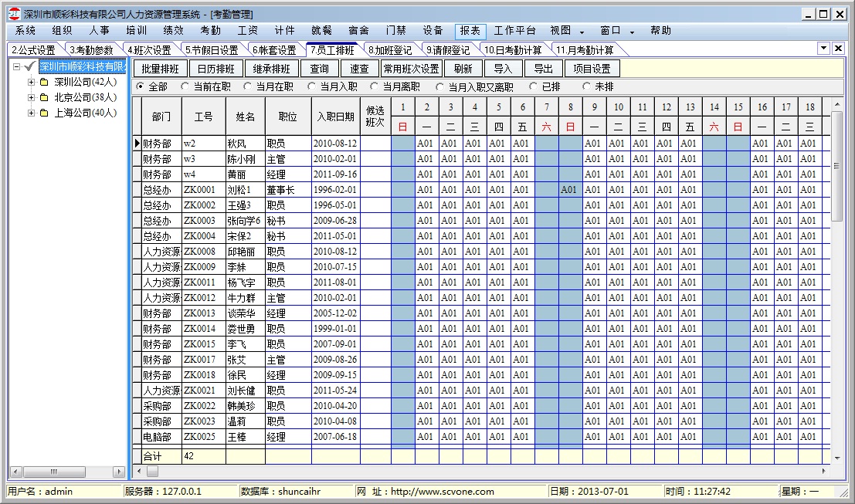Viewport: 855px width, 504px height.
Task: Collapse the root company tree node
Action: (x=16, y=66)
